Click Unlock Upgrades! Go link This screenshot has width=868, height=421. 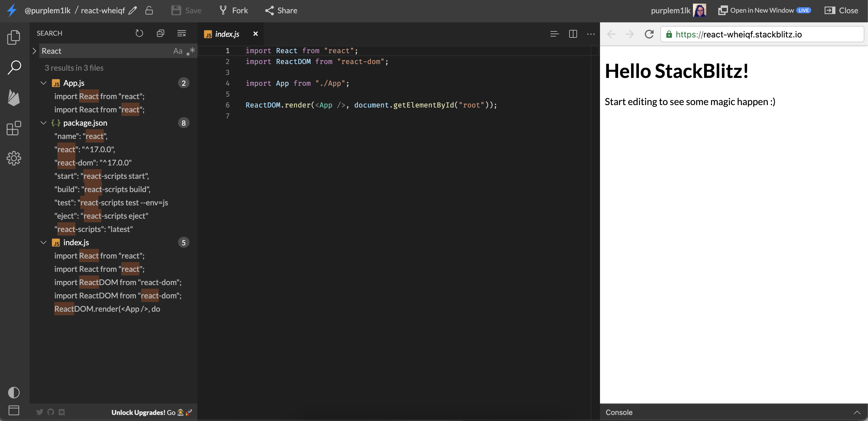click(152, 412)
